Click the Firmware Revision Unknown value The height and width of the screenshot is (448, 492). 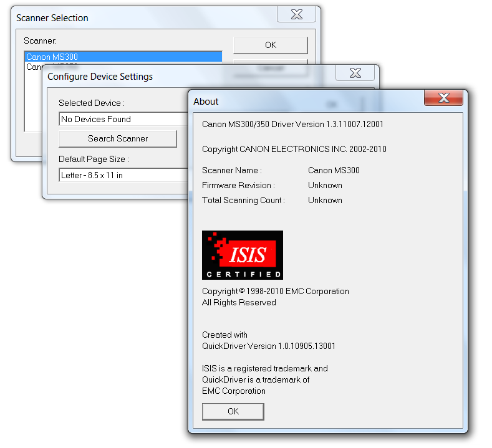click(325, 185)
